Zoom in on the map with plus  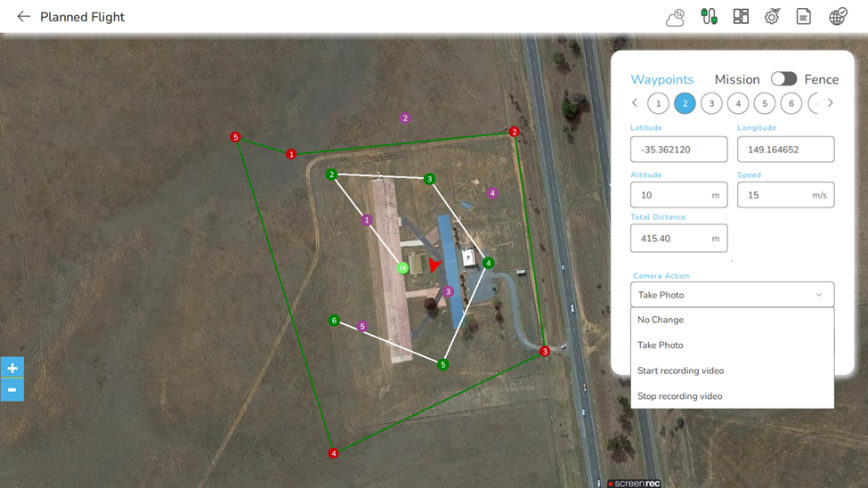12,368
